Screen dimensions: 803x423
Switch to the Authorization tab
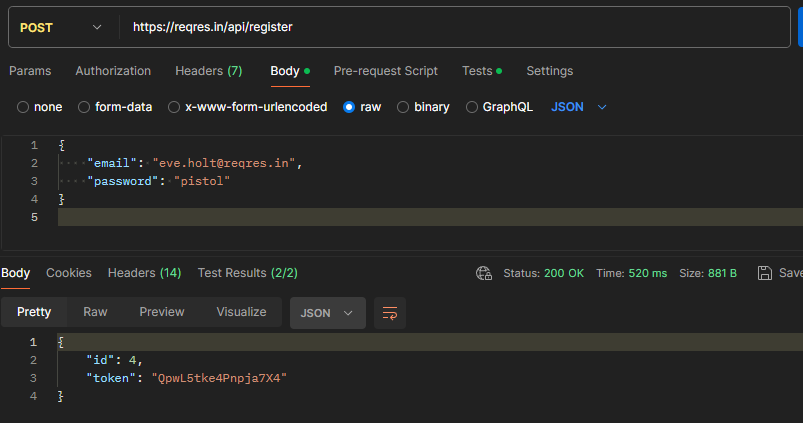[113, 71]
